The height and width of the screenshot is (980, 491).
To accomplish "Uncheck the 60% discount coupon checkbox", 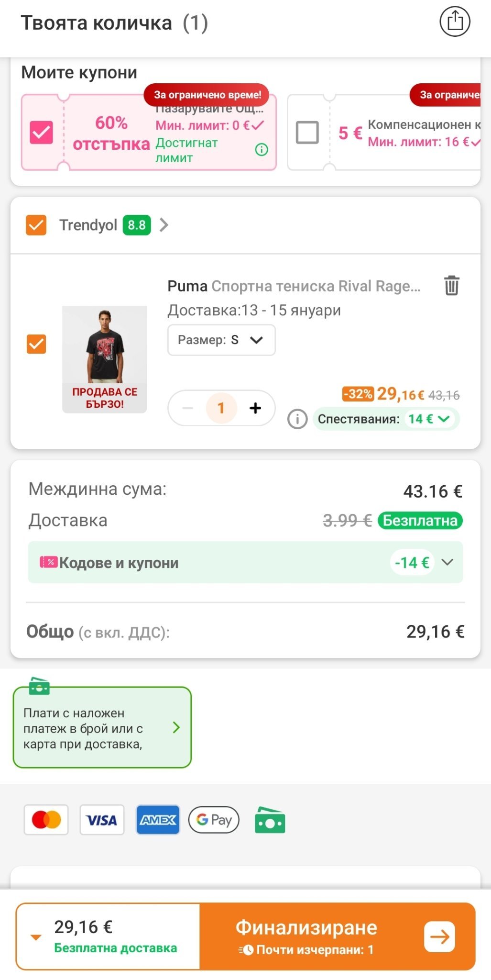I will coord(42,132).
